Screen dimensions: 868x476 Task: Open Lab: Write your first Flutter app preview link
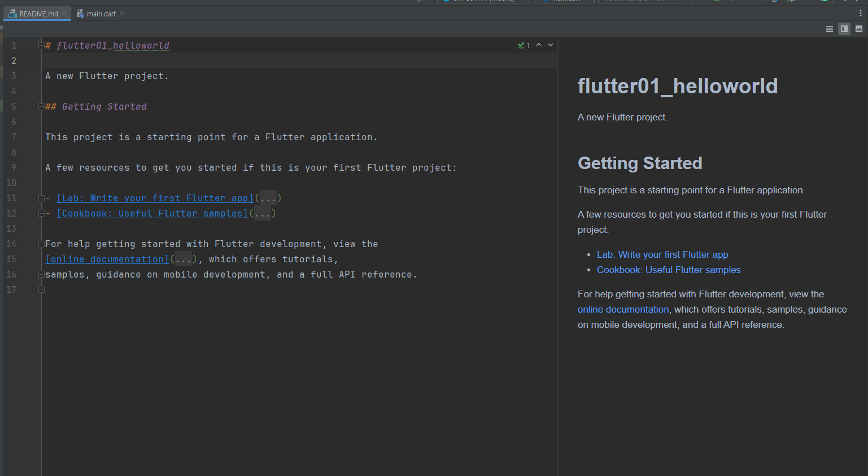click(x=662, y=255)
